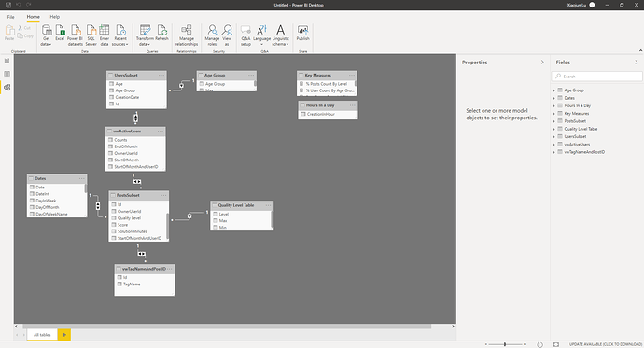Click Update Available to download
The width and height of the screenshot is (644, 348).
[x=605, y=344]
